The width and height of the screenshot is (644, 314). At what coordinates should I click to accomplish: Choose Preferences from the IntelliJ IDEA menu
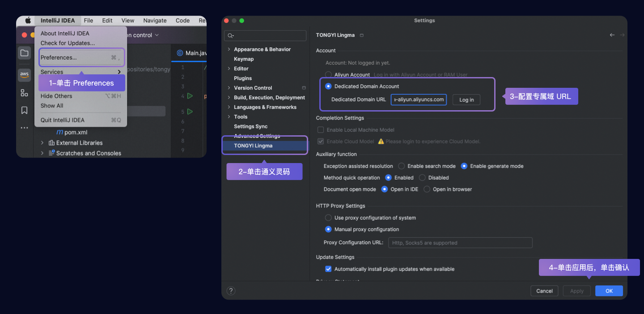click(x=59, y=57)
